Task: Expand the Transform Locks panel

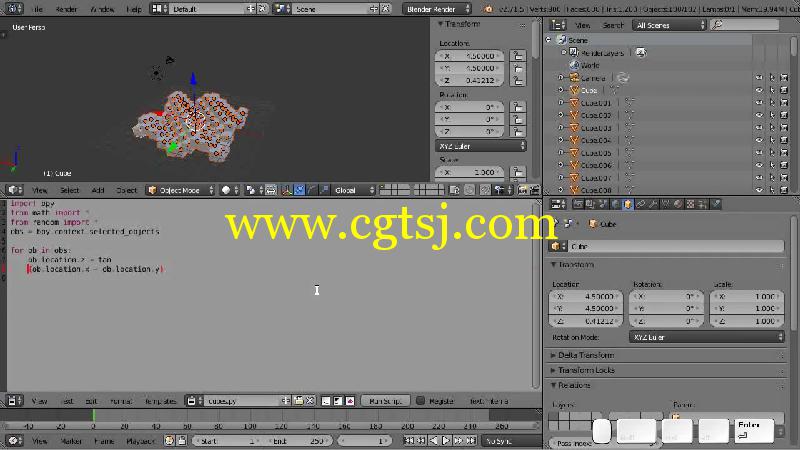Action: coord(586,370)
